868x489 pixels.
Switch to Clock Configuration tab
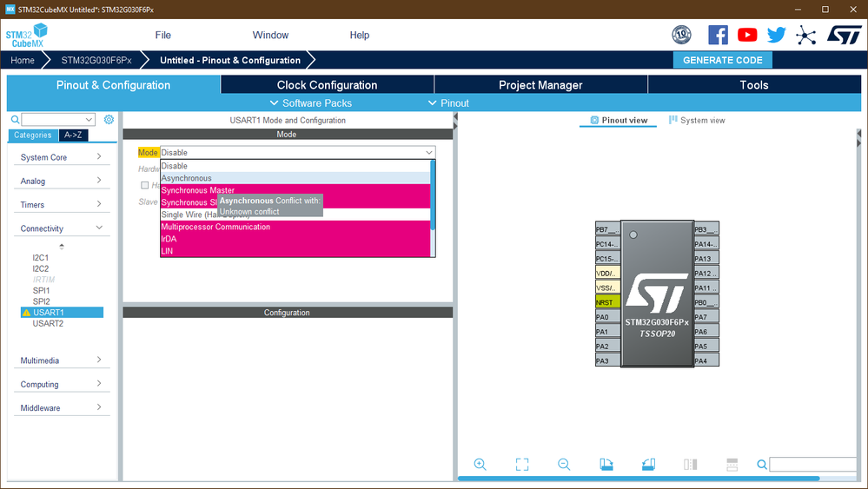[x=328, y=84]
